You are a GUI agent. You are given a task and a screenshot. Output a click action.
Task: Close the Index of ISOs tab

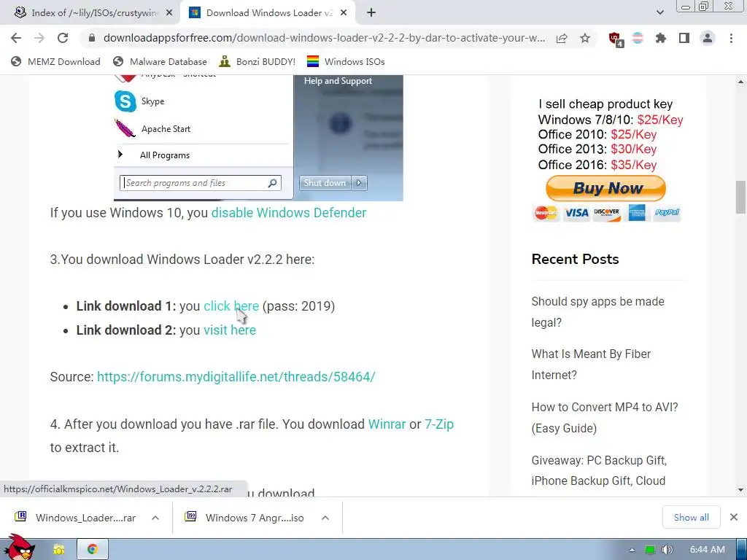[x=169, y=13]
